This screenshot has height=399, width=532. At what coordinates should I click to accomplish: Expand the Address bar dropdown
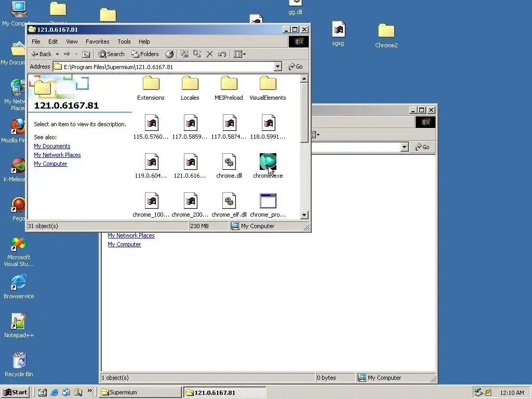278,66
